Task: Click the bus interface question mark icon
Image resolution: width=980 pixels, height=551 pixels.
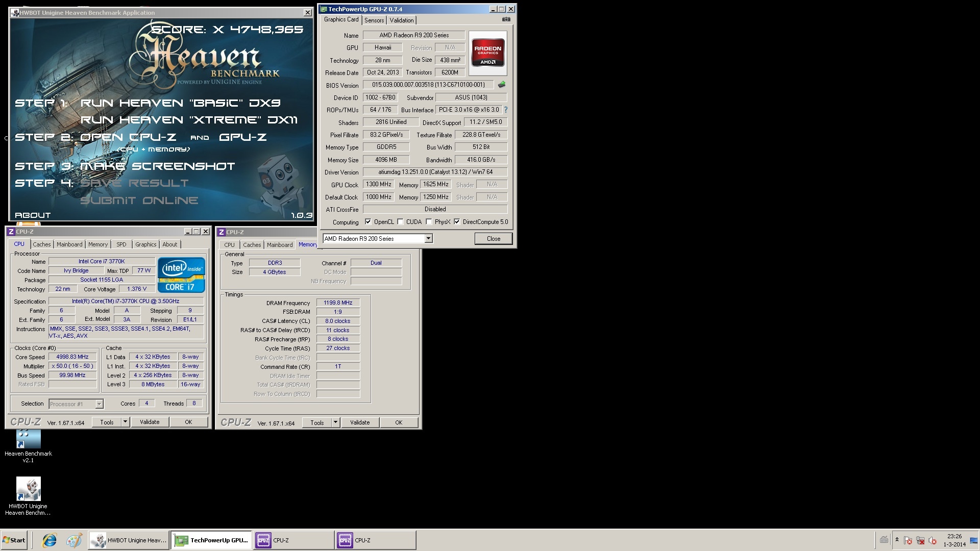Action: click(x=505, y=110)
